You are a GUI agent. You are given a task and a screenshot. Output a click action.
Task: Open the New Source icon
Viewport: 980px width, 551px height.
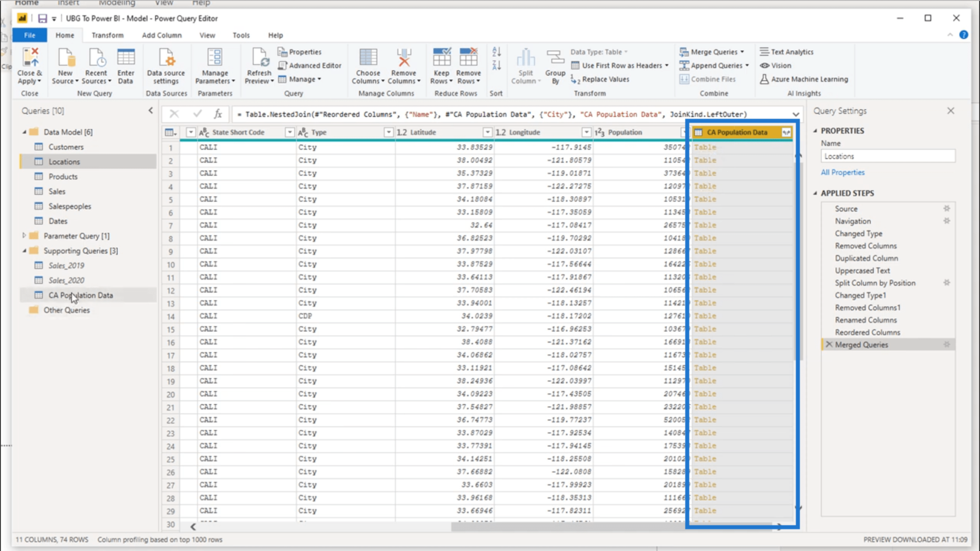click(x=65, y=58)
